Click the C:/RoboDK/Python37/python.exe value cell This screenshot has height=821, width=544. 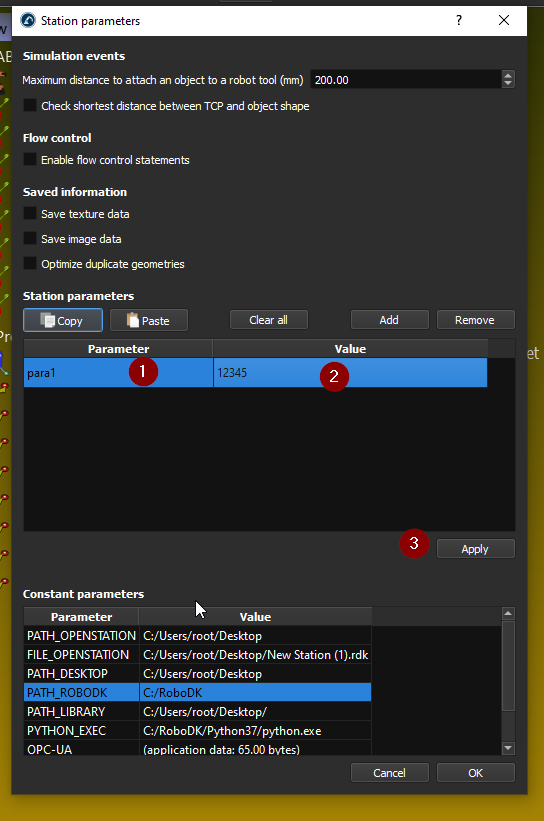[255, 730]
